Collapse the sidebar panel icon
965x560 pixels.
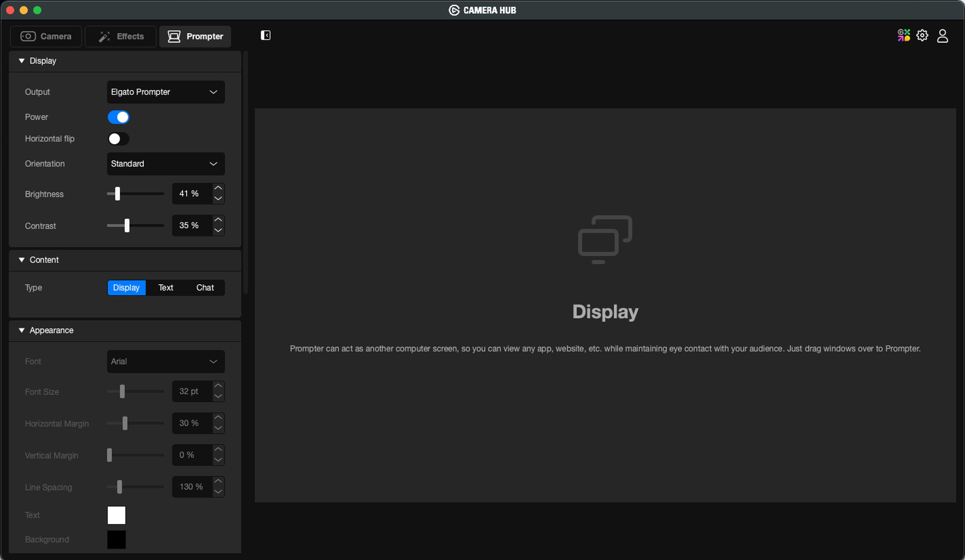click(265, 35)
